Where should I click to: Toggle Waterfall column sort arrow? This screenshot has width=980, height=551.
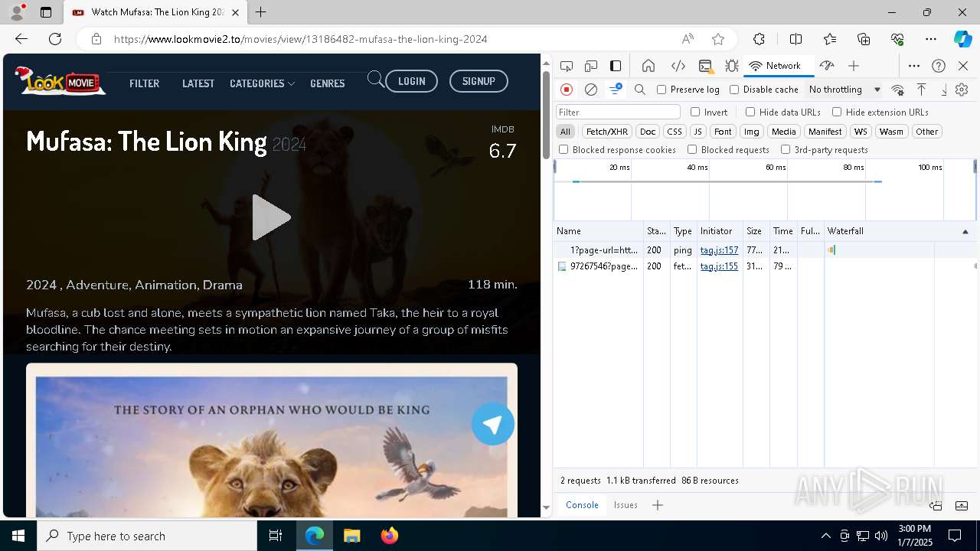pos(965,231)
